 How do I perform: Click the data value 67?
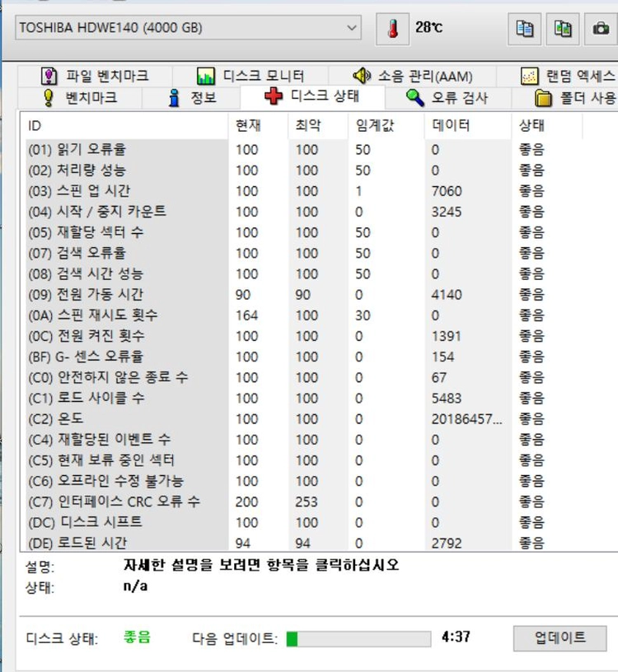click(x=438, y=377)
